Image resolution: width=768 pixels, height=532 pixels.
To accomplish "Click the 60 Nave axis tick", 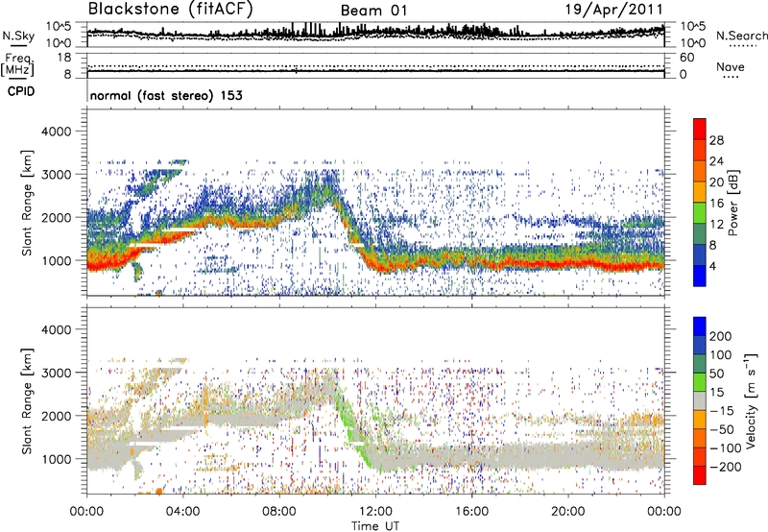I will coord(686,58).
